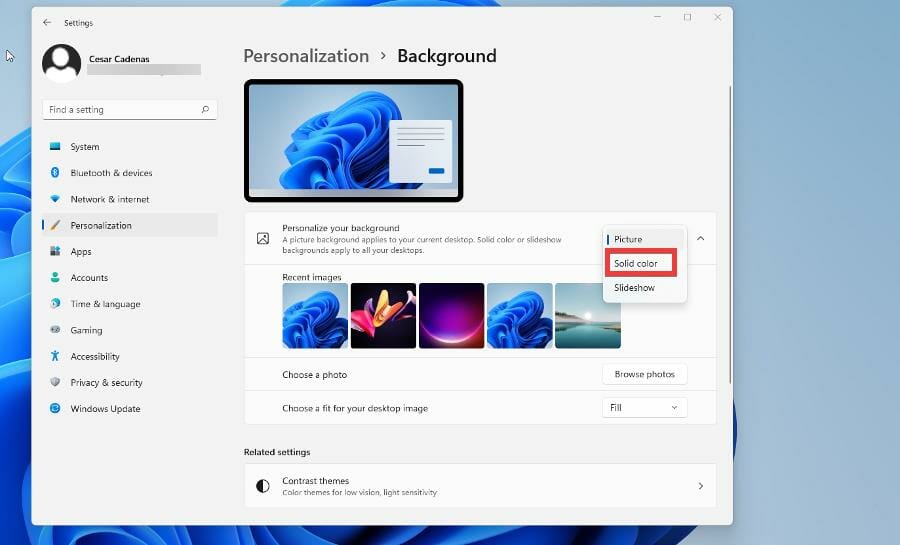
Task: Click the Personalization breadcrumb link
Action: [306, 56]
